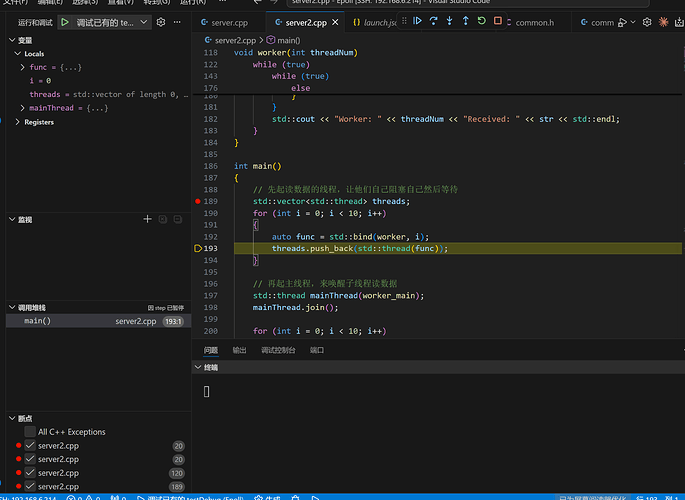The height and width of the screenshot is (500, 685).
Task: Switch to the launch.json tab
Action: 376,22
